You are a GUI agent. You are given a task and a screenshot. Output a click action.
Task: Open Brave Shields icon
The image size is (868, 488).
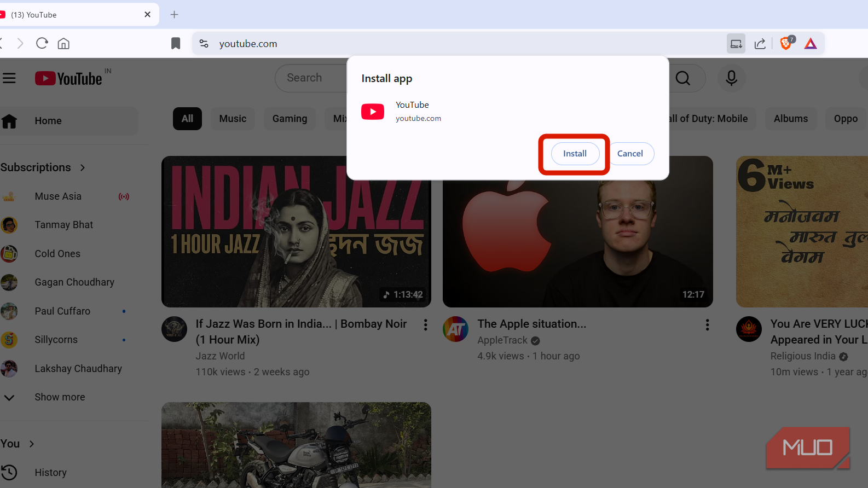pyautogui.click(x=786, y=43)
